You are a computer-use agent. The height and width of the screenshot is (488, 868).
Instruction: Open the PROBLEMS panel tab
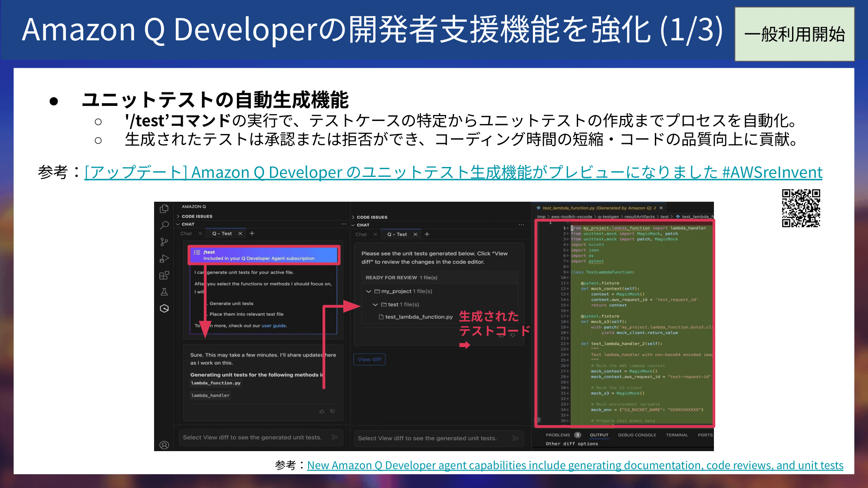(x=558, y=435)
